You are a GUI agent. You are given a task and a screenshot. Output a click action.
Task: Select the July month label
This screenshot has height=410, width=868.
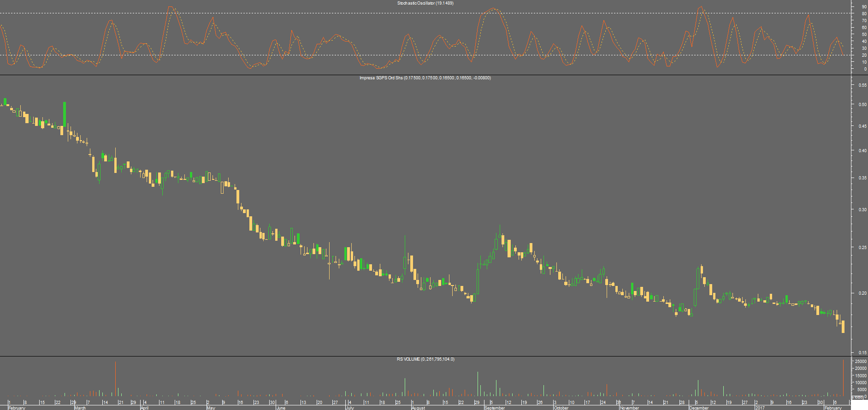click(350, 408)
